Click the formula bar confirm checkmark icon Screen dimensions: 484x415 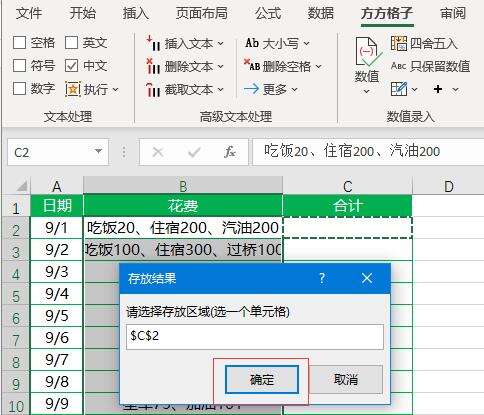coord(194,152)
